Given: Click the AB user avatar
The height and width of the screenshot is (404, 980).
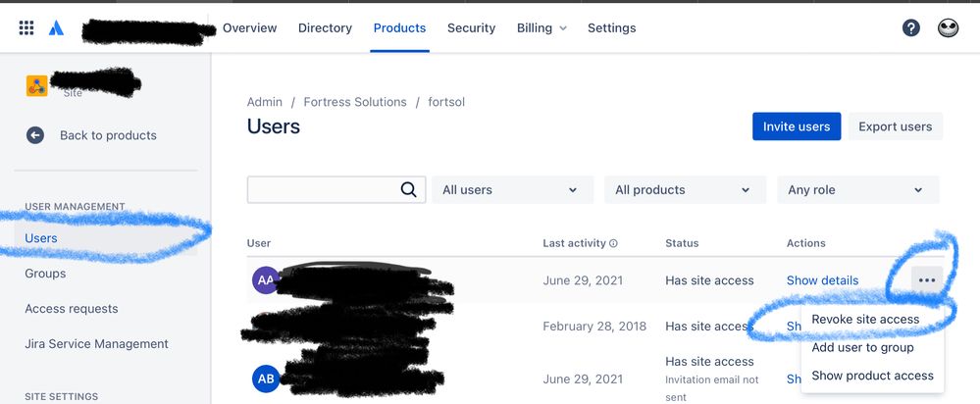Looking at the screenshot, I should [x=266, y=379].
